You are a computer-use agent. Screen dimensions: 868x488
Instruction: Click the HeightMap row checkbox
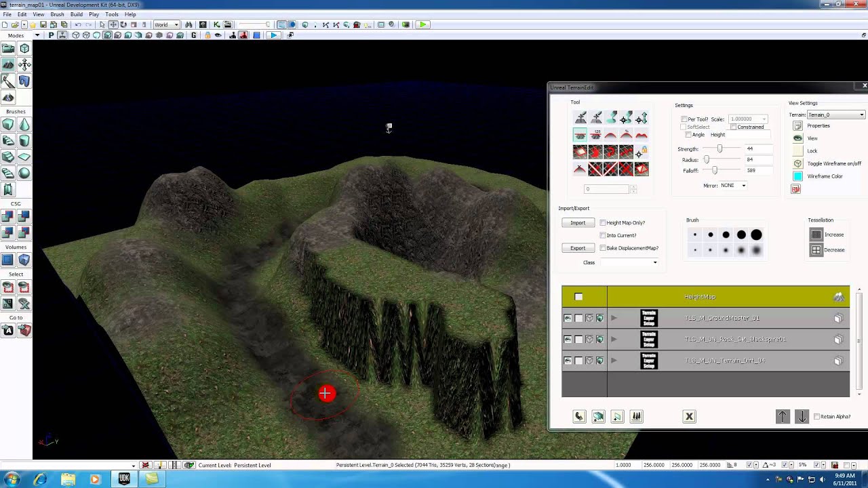coord(578,297)
